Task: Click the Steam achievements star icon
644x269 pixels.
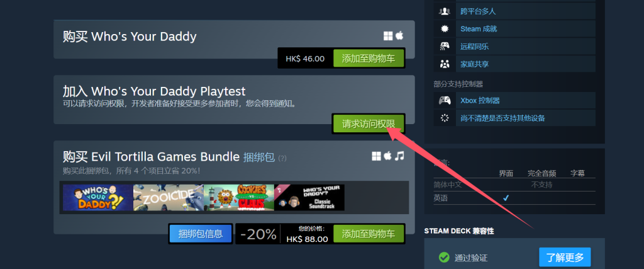Action: tap(445, 29)
